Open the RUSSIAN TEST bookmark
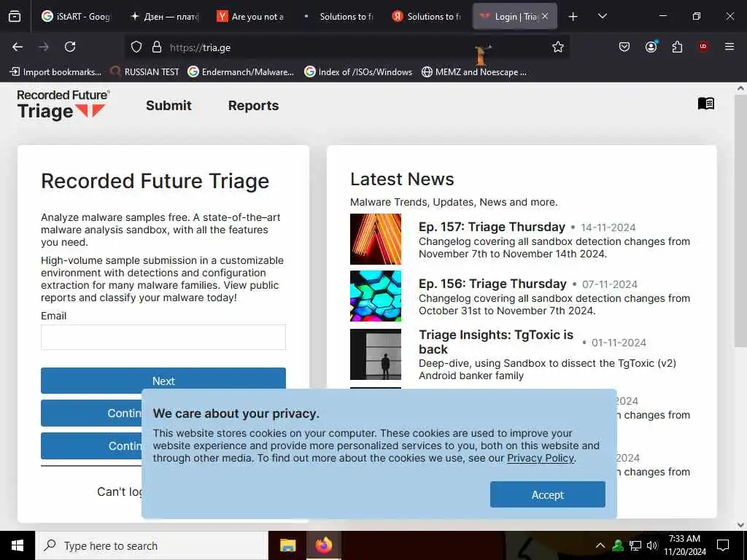The image size is (747, 560). pos(145,72)
